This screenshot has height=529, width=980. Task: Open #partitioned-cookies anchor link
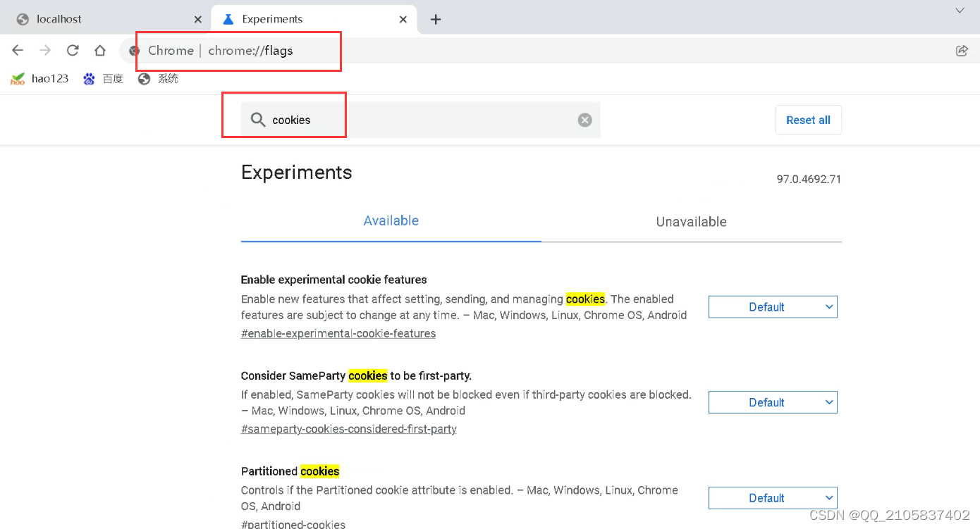(x=293, y=523)
